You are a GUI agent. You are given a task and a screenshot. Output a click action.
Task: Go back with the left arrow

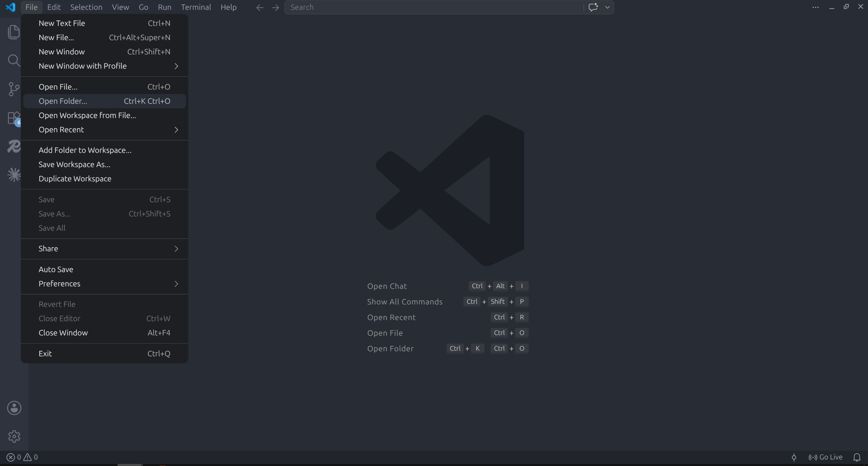[260, 7]
